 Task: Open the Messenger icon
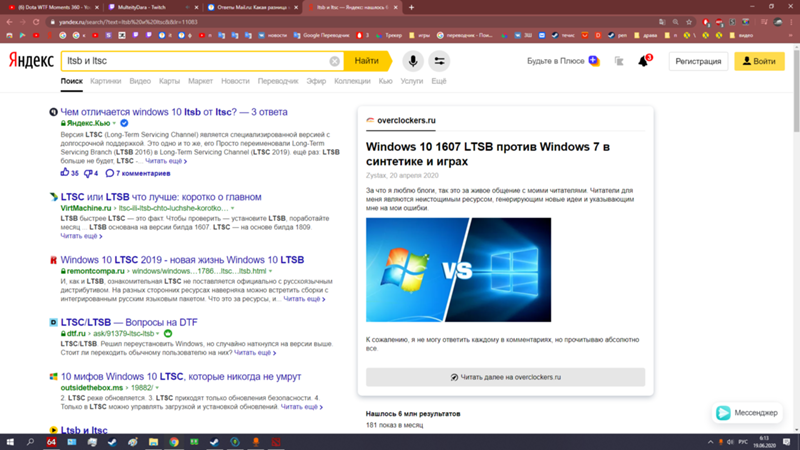[723, 413]
